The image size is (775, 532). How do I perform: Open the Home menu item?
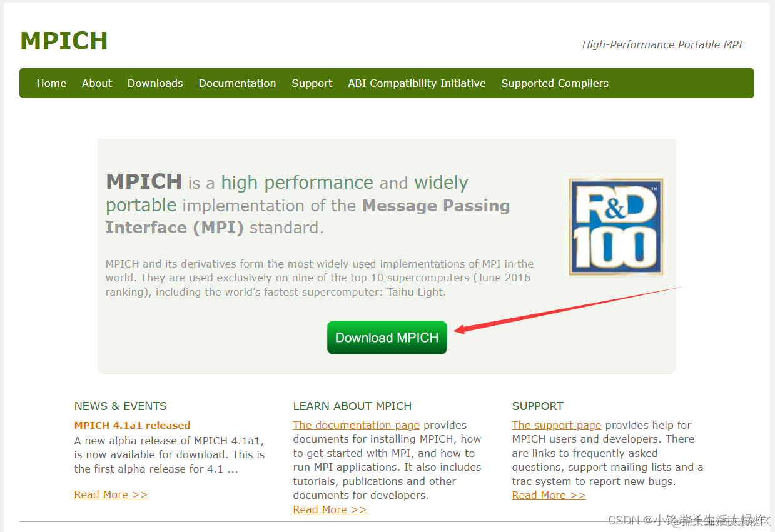51,83
